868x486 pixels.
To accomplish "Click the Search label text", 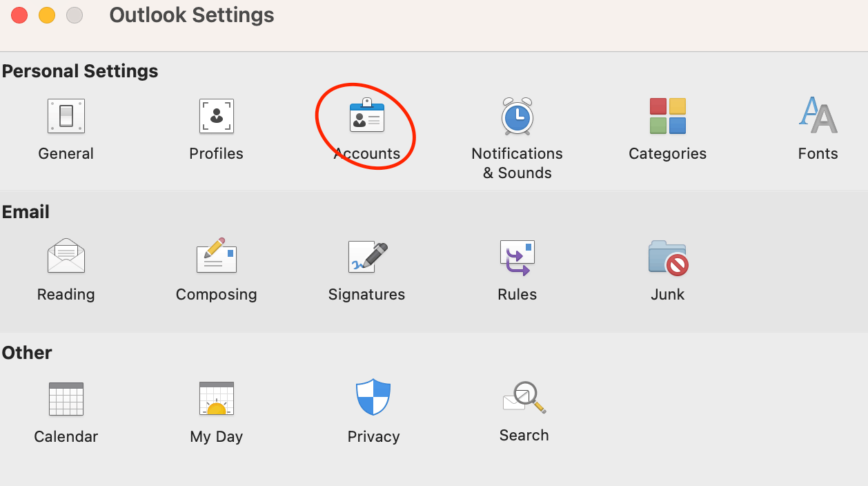I will point(524,436).
